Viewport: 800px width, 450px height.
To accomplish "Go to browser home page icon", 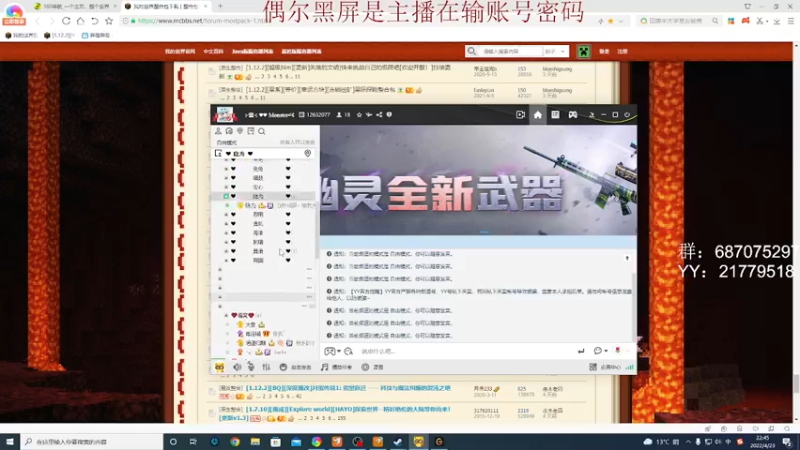I will coord(81,21).
